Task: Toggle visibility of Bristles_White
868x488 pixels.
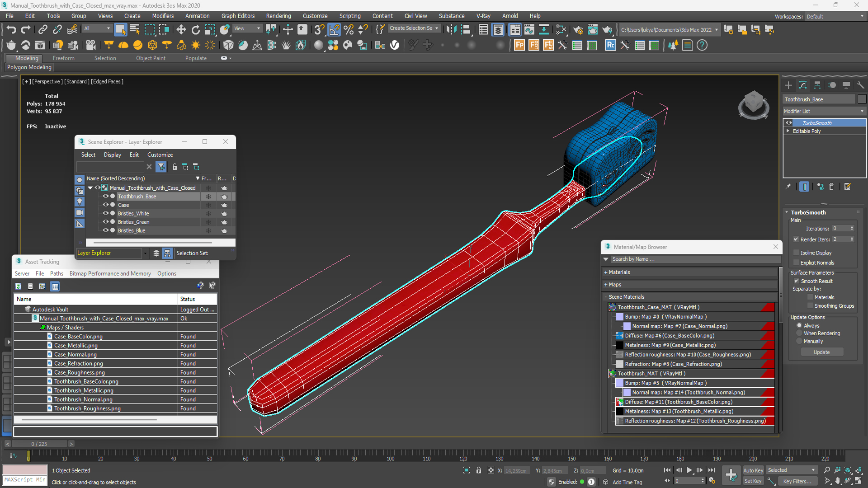Action: [105, 213]
